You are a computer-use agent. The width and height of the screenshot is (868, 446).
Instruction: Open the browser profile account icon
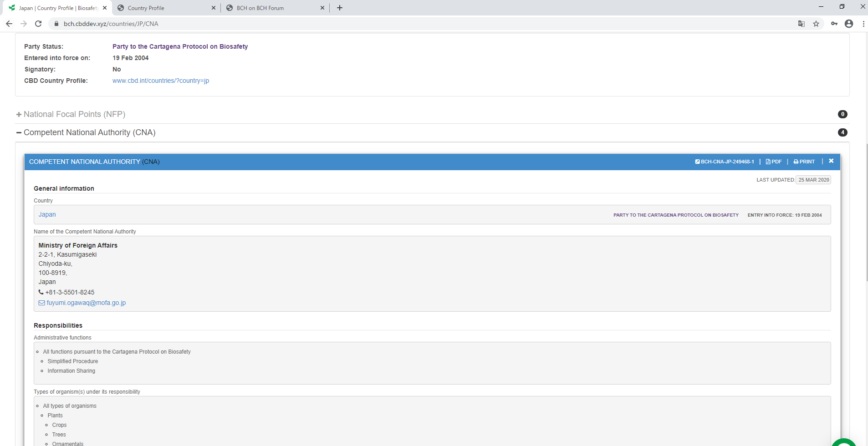(x=849, y=24)
